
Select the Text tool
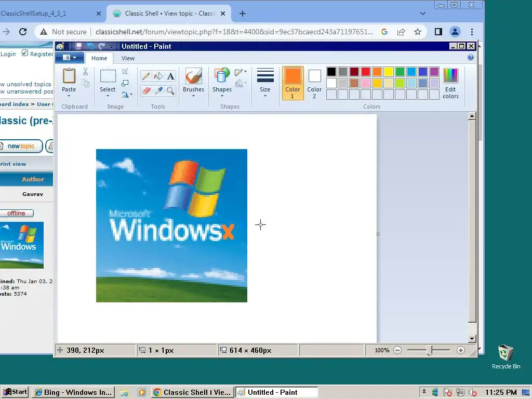[x=170, y=76]
